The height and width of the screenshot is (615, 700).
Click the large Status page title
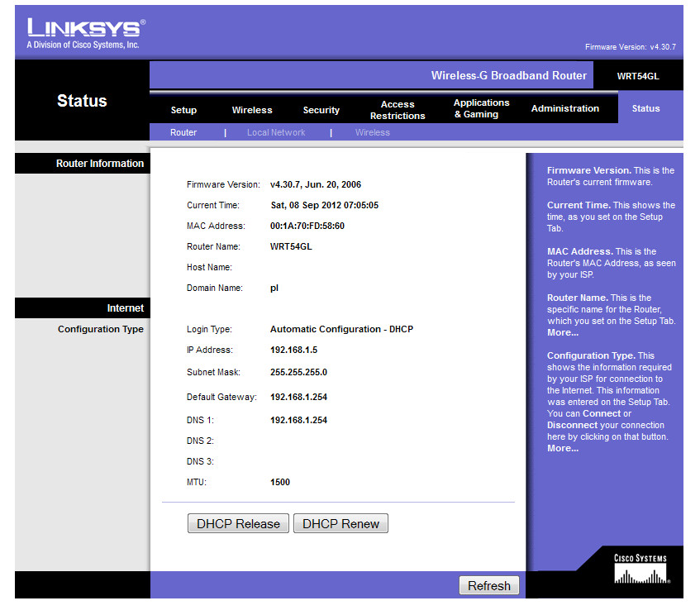[82, 101]
